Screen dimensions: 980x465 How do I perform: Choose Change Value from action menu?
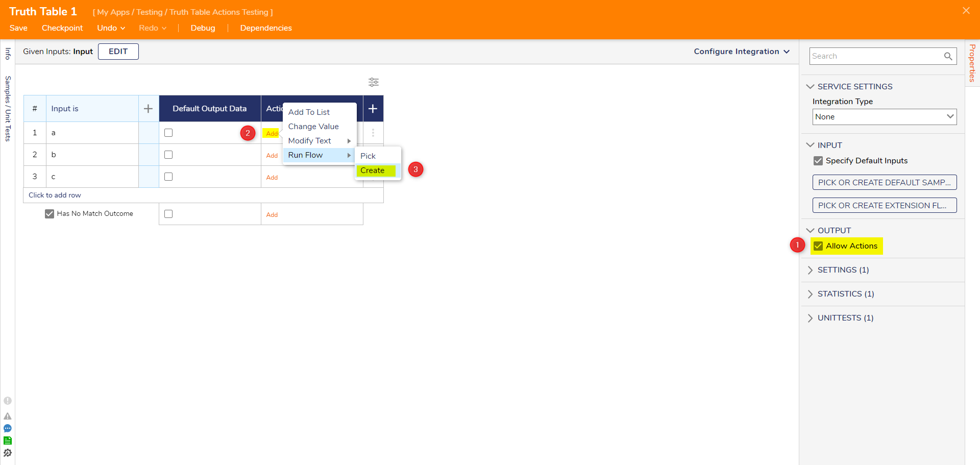click(x=320, y=127)
